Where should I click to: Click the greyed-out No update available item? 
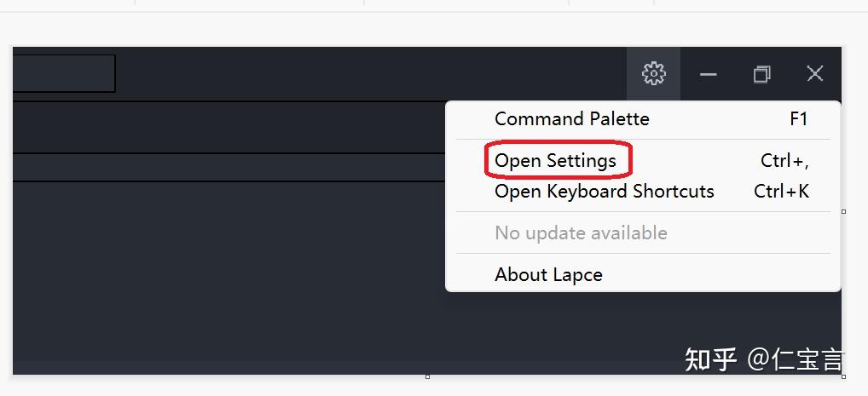[581, 232]
